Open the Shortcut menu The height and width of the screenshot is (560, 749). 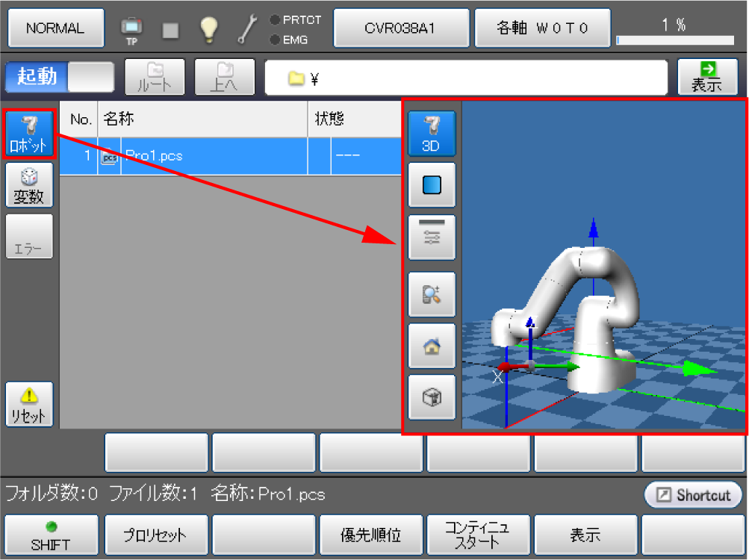(693, 495)
